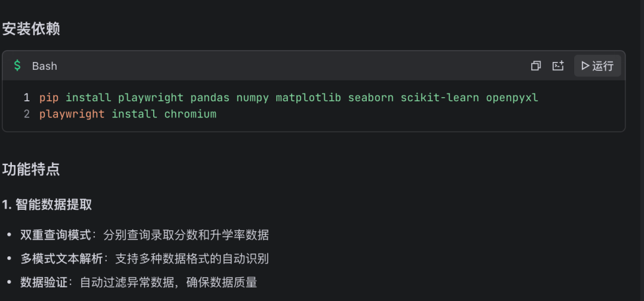Click the 安装依赖 heading

(31, 29)
